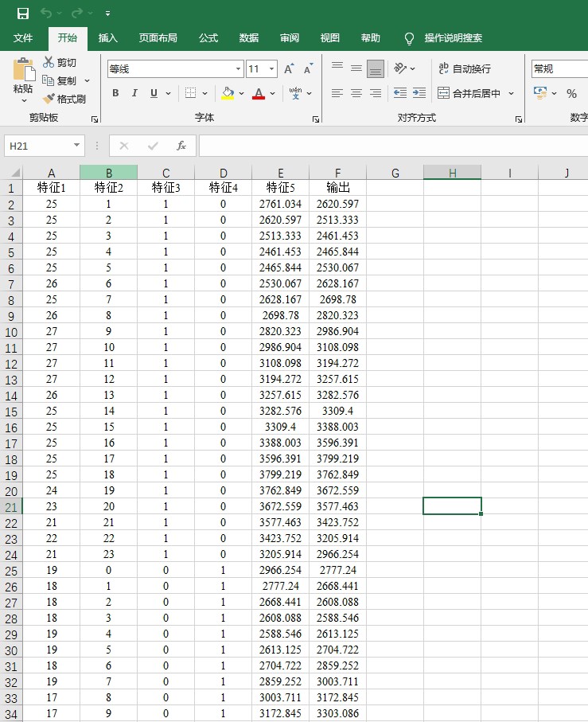
Task: Open the 文件 menu tab
Action: coord(23,37)
